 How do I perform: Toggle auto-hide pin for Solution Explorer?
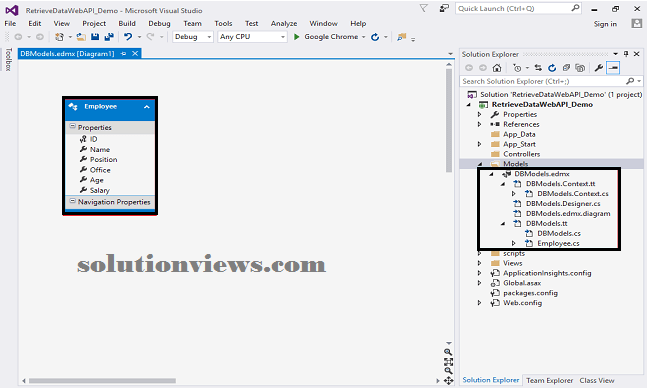click(x=626, y=54)
